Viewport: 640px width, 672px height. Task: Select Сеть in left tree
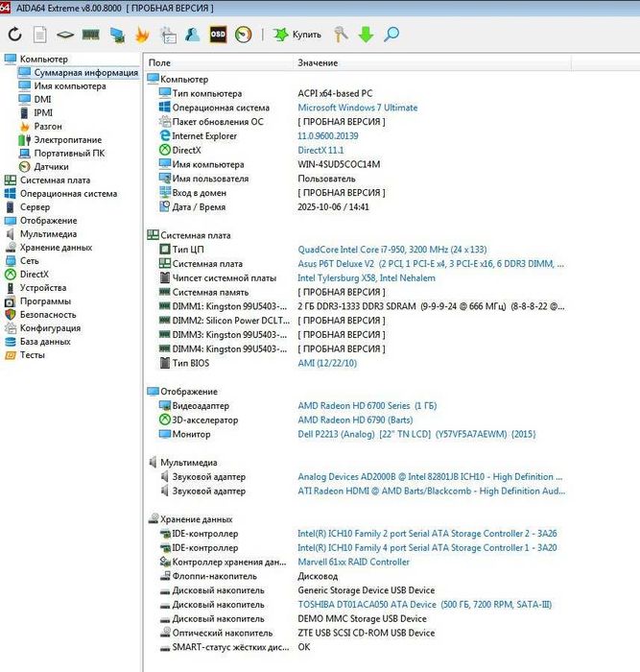pyautogui.click(x=29, y=261)
